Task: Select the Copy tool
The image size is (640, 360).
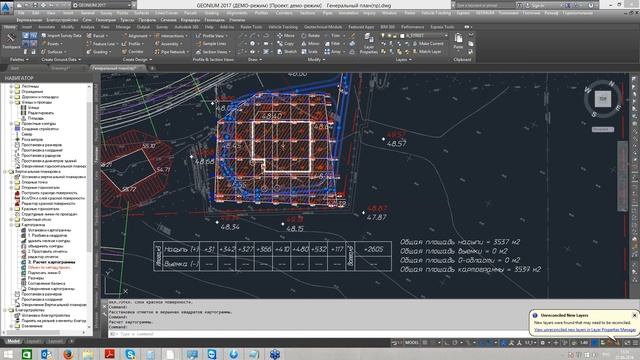Action: point(285,44)
